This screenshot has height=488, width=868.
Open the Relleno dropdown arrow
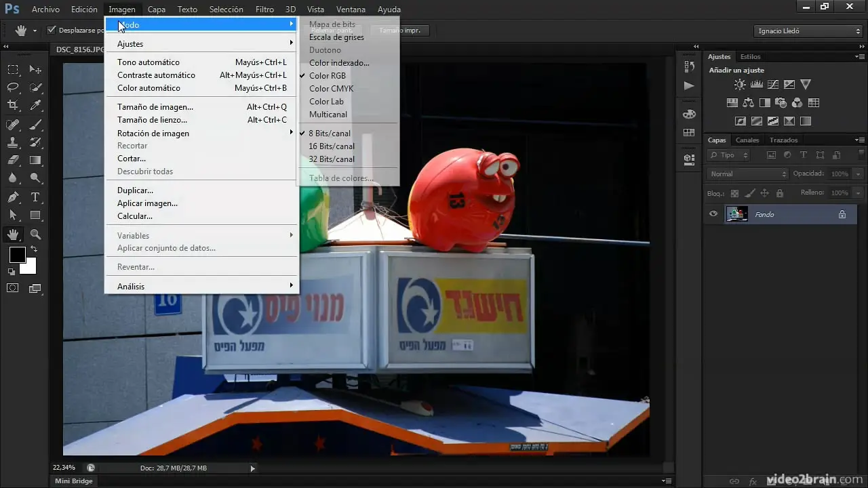[x=859, y=193]
